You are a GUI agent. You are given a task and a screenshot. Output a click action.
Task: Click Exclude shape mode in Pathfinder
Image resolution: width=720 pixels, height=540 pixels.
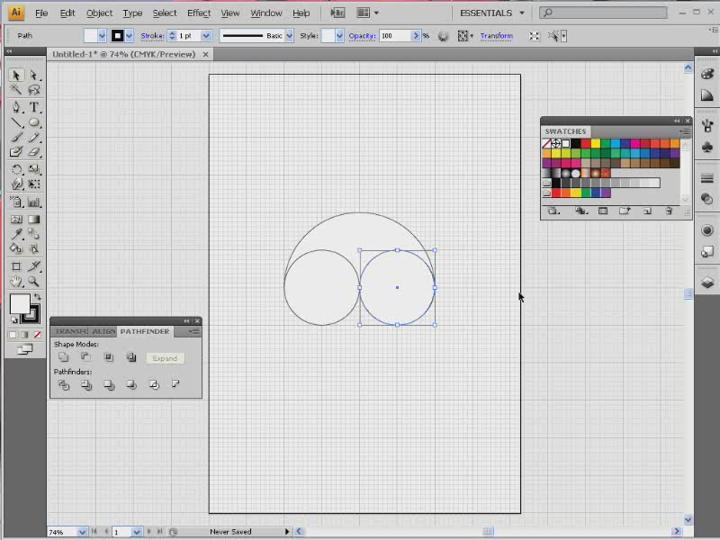click(131, 357)
